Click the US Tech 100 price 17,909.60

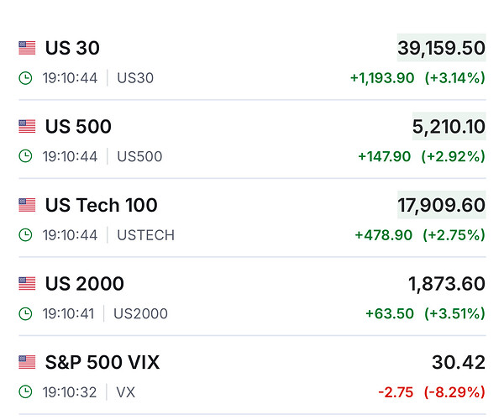tap(441, 205)
